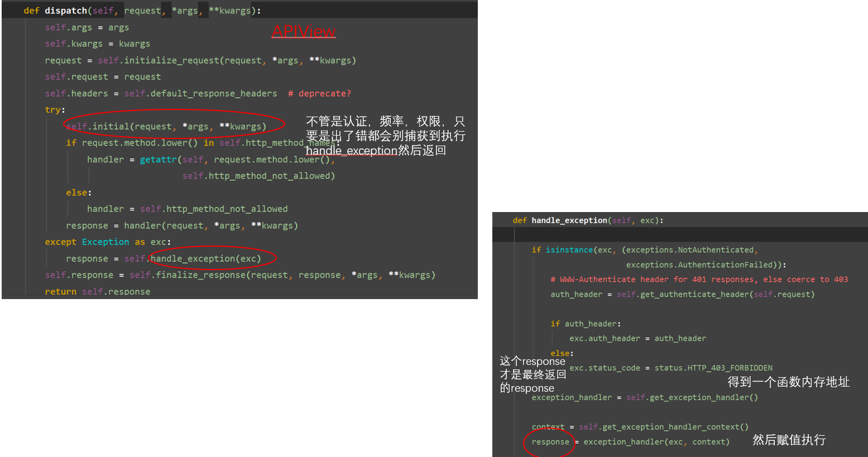Click 'handle_exception(exc)' call in dispatch

[x=206, y=258]
